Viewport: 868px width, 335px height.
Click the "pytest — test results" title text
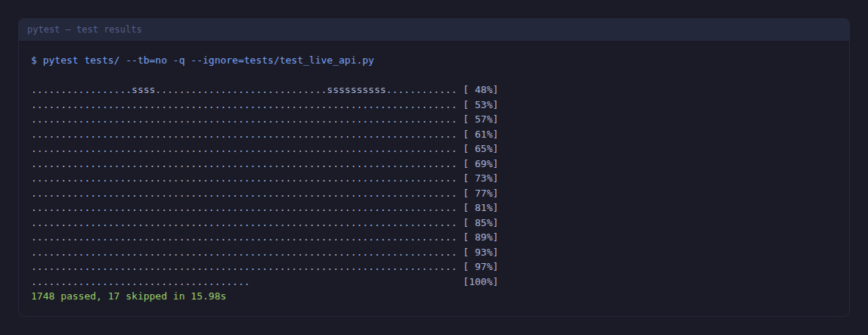[84, 29]
